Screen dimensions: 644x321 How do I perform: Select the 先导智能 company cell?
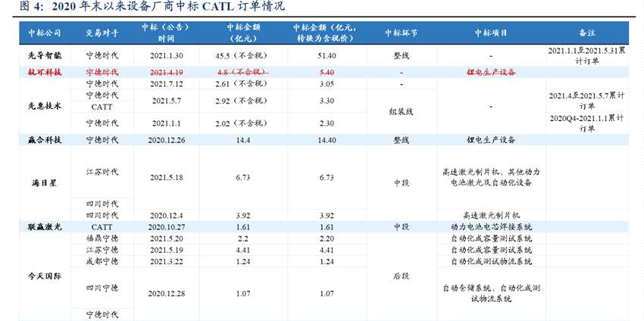45,56
